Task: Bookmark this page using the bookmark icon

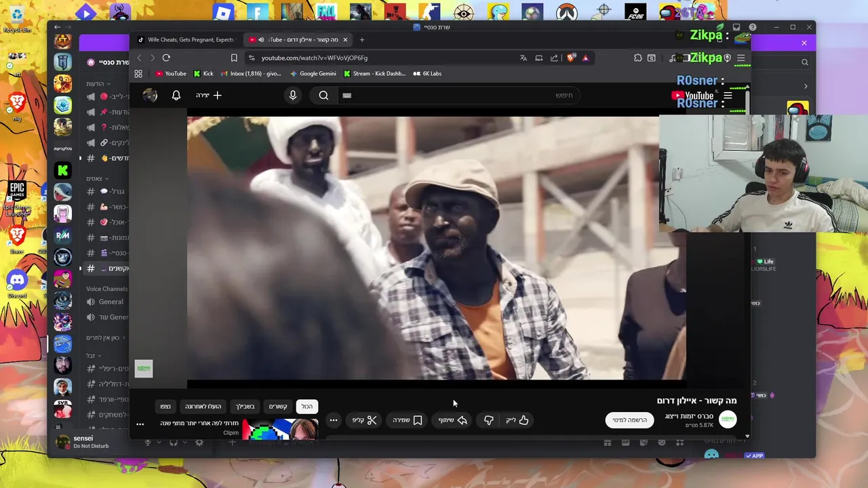Action: 234,58
